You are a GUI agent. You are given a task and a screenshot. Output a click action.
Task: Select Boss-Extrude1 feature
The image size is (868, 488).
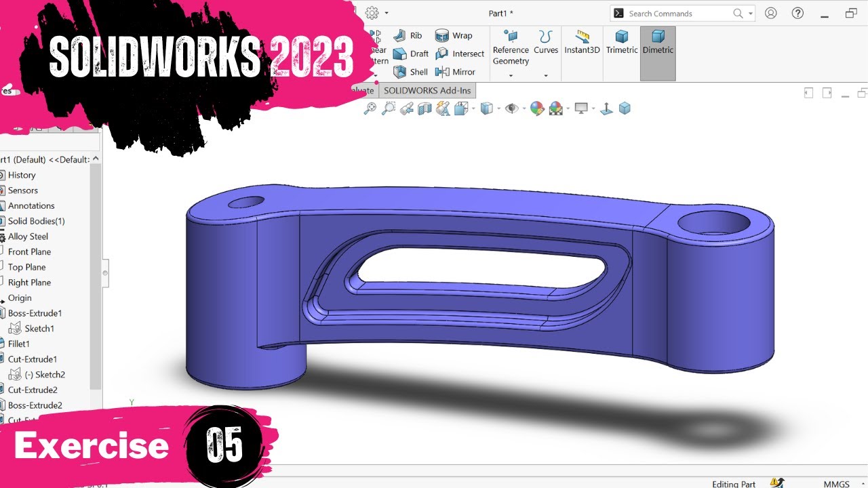pos(35,313)
